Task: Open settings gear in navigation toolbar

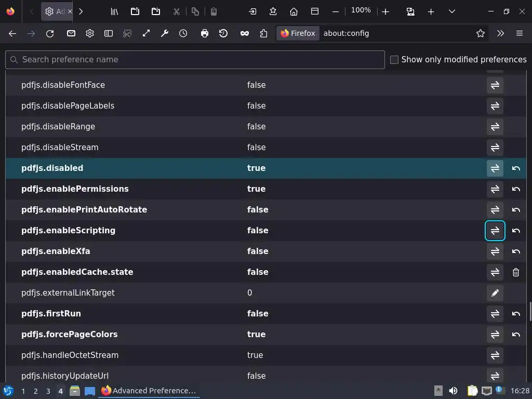Action: click(89, 33)
